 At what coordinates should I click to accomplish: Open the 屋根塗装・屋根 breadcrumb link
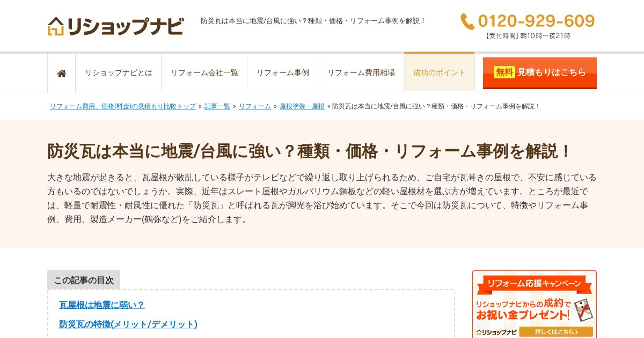tap(302, 106)
